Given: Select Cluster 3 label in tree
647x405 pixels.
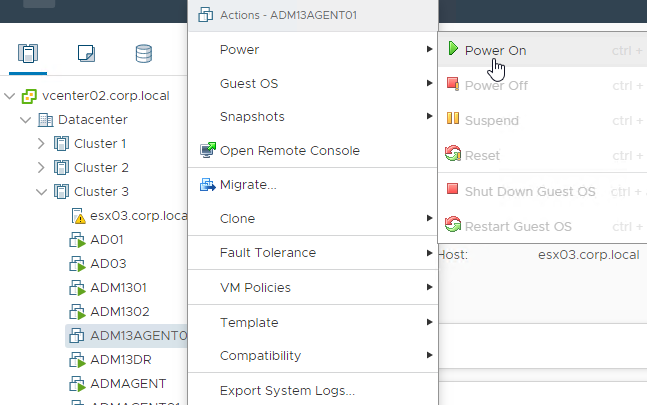Looking at the screenshot, I should coord(102,191).
